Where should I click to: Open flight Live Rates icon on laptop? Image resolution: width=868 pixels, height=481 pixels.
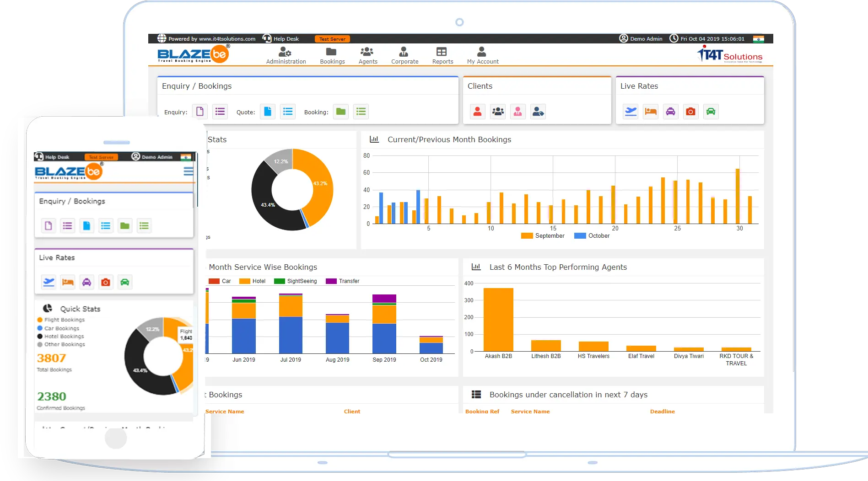631,112
